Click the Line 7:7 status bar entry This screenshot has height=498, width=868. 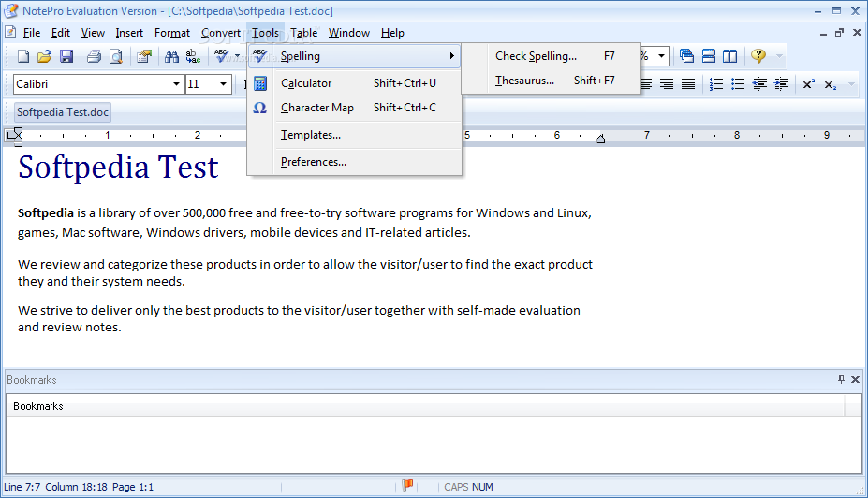point(22,487)
